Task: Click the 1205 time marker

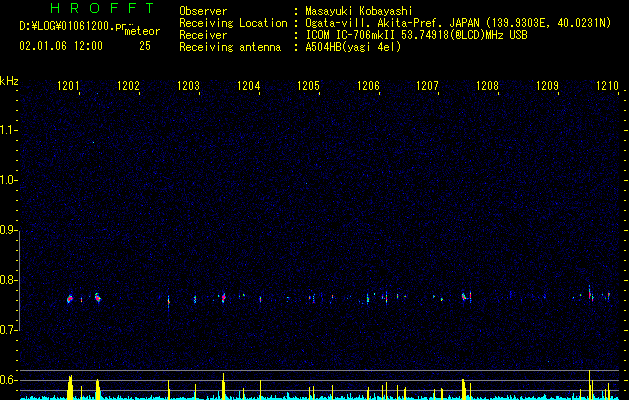Action: pyautogui.click(x=308, y=85)
